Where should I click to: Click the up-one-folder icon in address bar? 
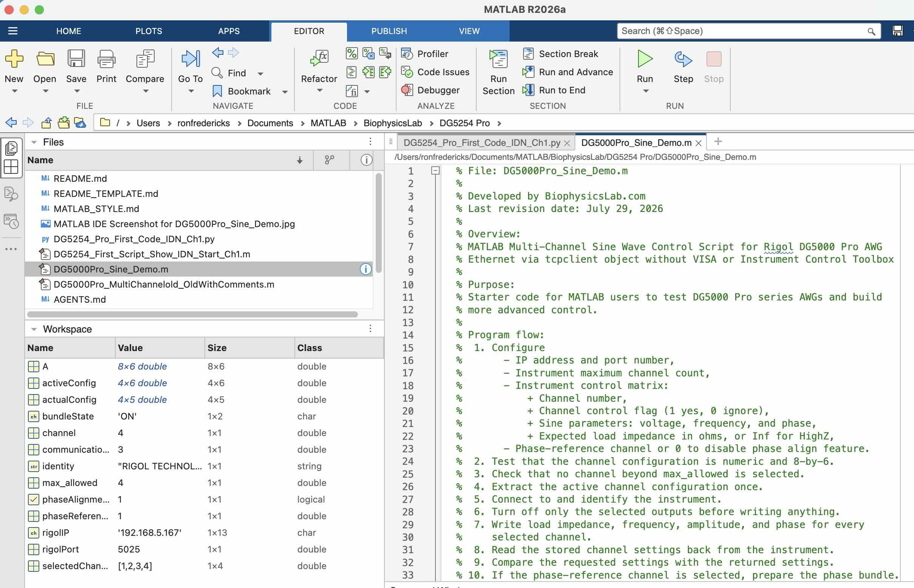tap(46, 123)
